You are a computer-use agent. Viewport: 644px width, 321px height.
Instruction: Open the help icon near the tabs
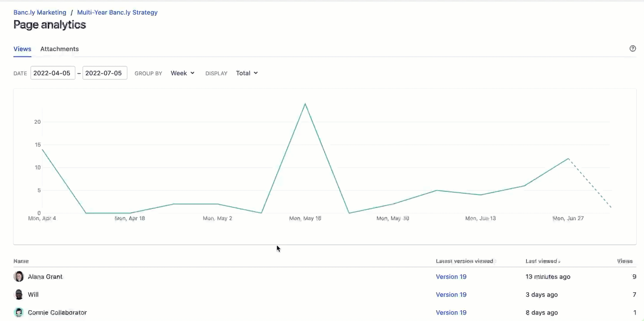[x=632, y=48]
